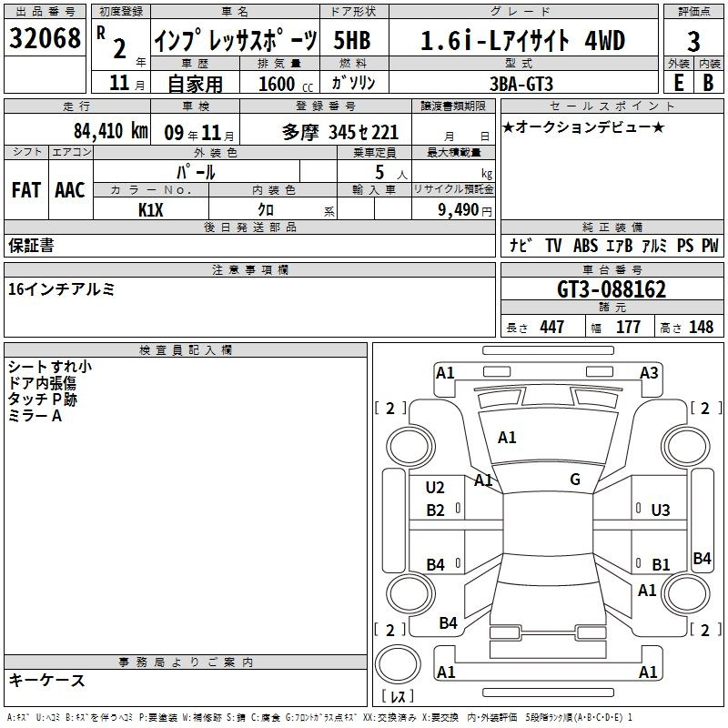This screenshot has height=728, width=728.
Task: Click the キーケース note text
Action: (47, 681)
